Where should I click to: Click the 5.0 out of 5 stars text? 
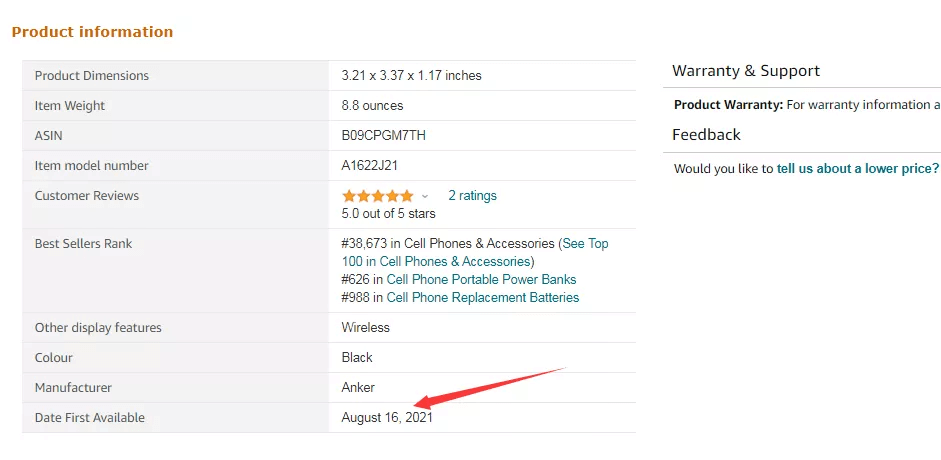pos(388,214)
